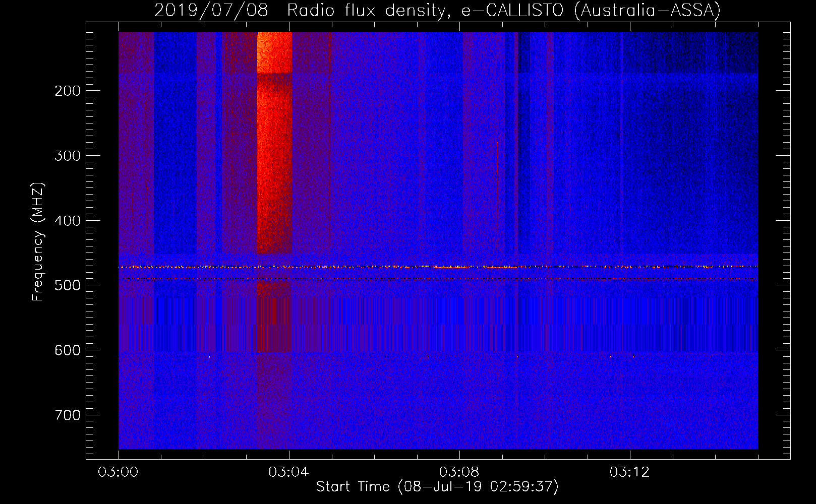Click the plot title '2019/07/08 Radio flux density, e-CALLISTO (Australia-ASSA)'

click(x=437, y=10)
